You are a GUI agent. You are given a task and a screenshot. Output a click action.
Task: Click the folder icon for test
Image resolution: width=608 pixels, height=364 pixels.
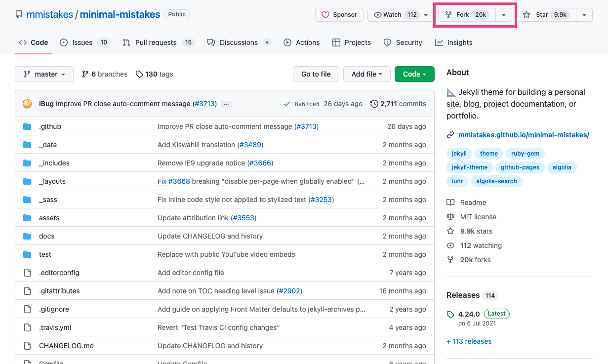point(27,254)
